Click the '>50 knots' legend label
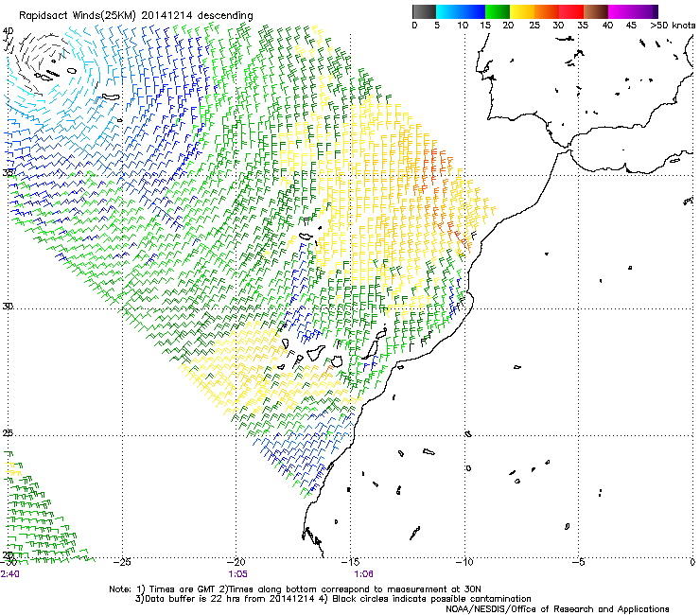700x615 pixels. (673, 26)
